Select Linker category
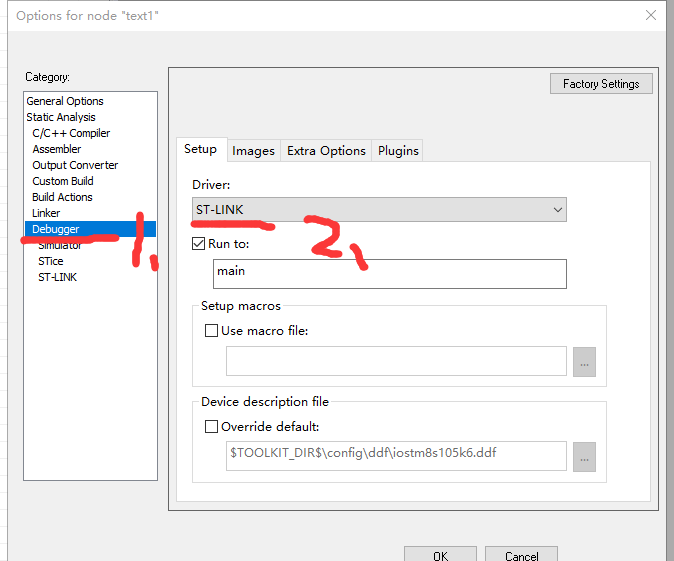 [x=46, y=213]
